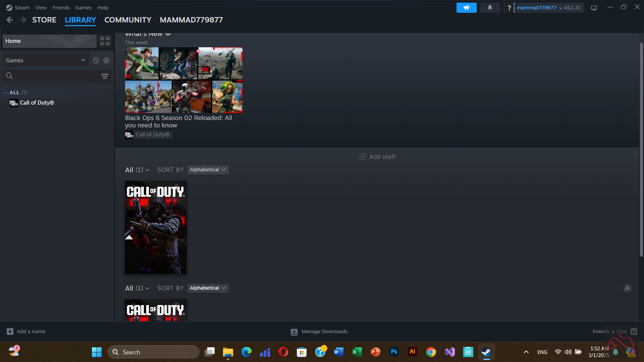The height and width of the screenshot is (362, 644).
Task: Expand first shelf All (1) chooser
Action: click(x=137, y=170)
